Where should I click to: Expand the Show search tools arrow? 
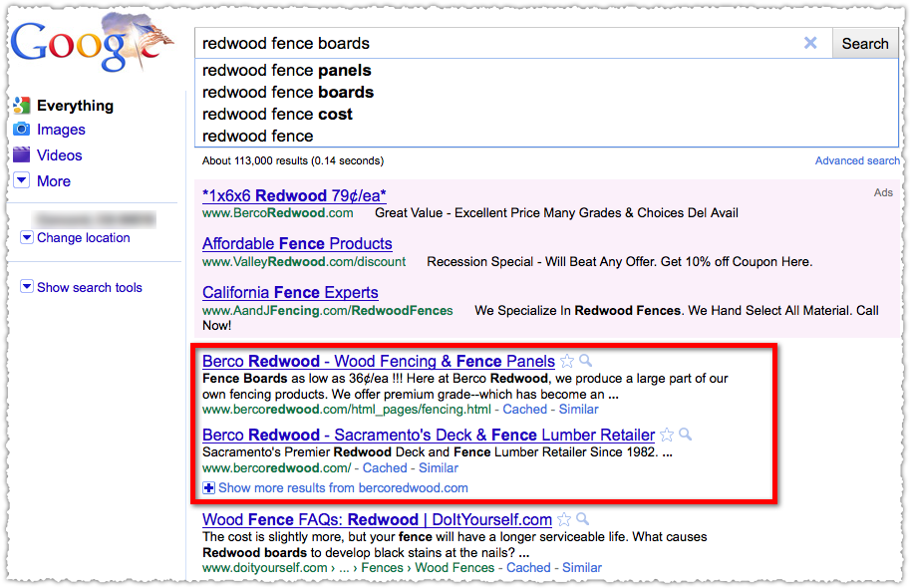(x=27, y=287)
